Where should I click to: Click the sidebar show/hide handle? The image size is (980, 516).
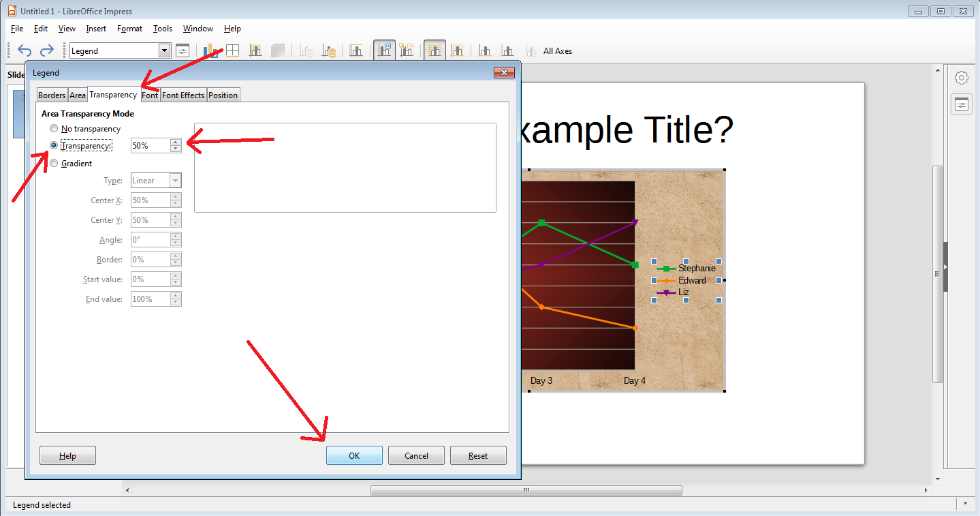[945, 267]
